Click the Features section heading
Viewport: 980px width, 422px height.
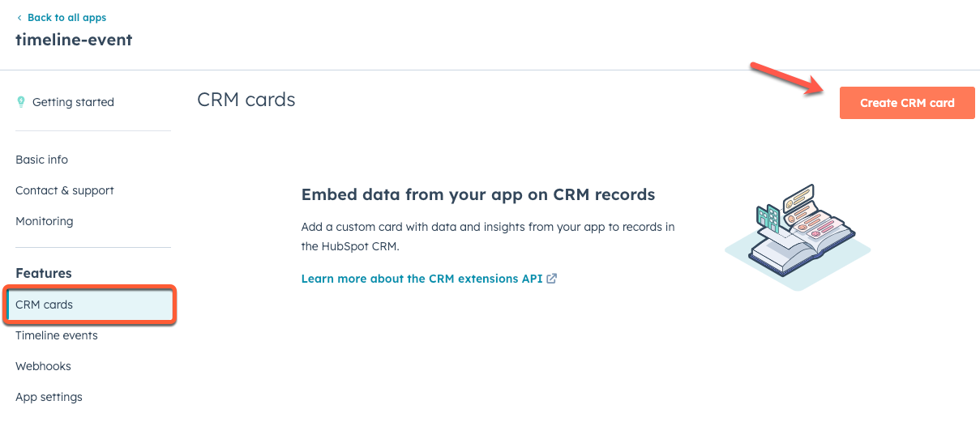tap(44, 273)
